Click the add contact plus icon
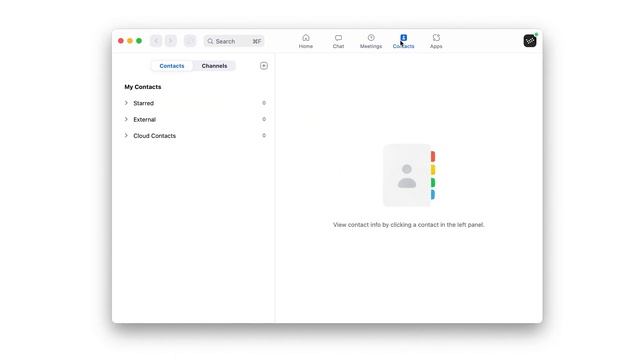This screenshot has width=640, height=360. 264,66
